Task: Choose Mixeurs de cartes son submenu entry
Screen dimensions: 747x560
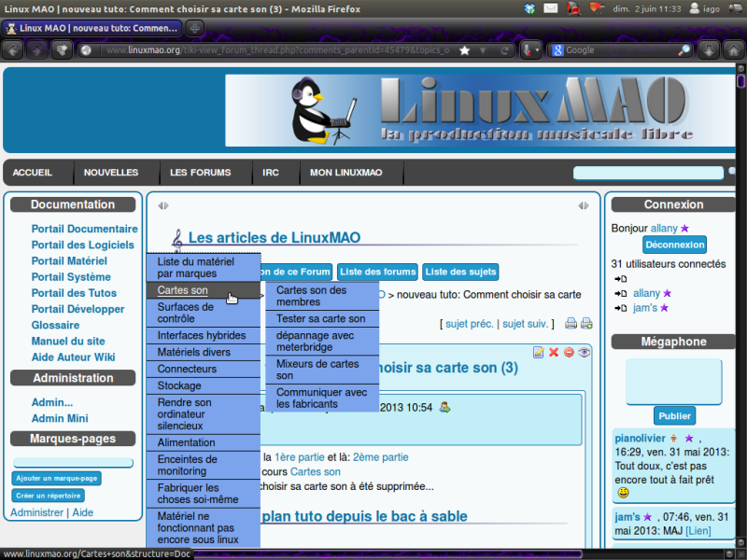Action: [x=322, y=370]
